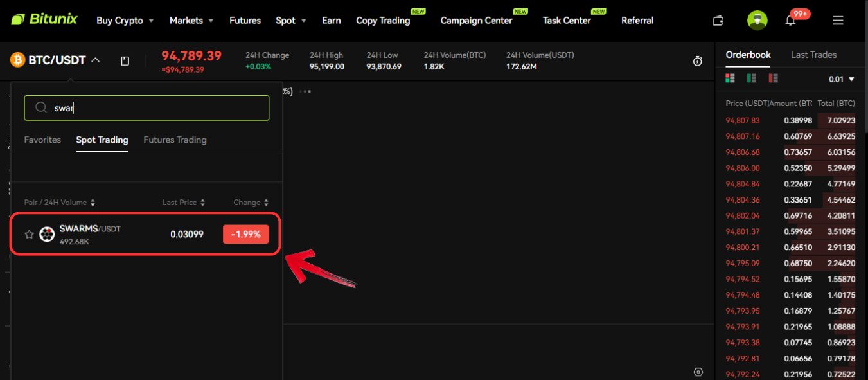Open the hamburger menu icon

point(838,21)
